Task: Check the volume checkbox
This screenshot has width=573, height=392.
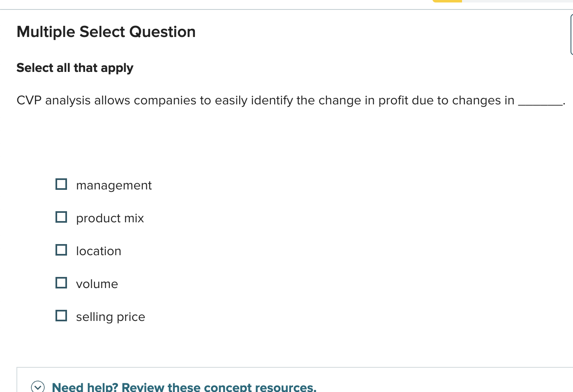Action: 61,282
